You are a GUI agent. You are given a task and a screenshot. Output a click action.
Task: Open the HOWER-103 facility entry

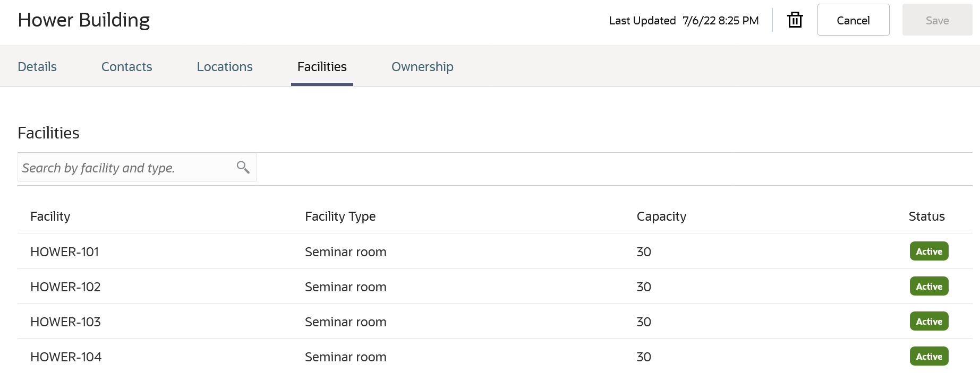(65, 322)
